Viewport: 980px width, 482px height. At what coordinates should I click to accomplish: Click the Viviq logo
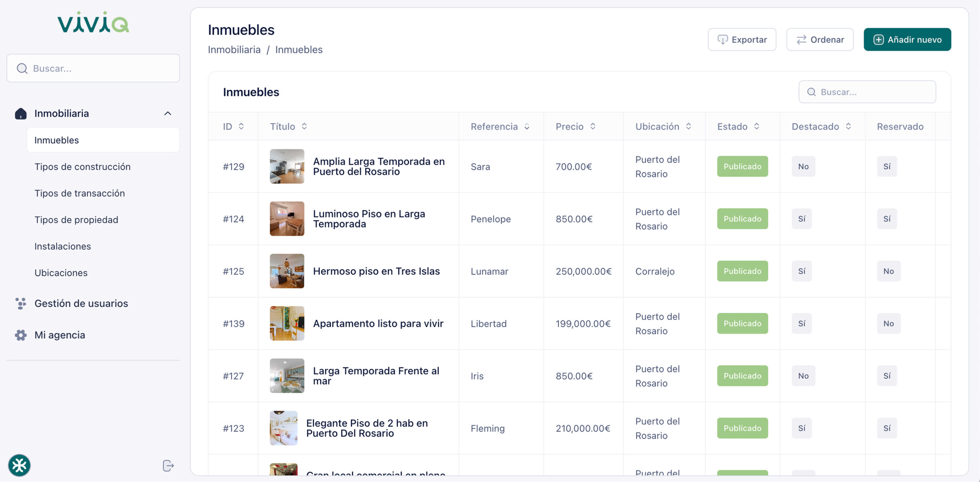(93, 22)
